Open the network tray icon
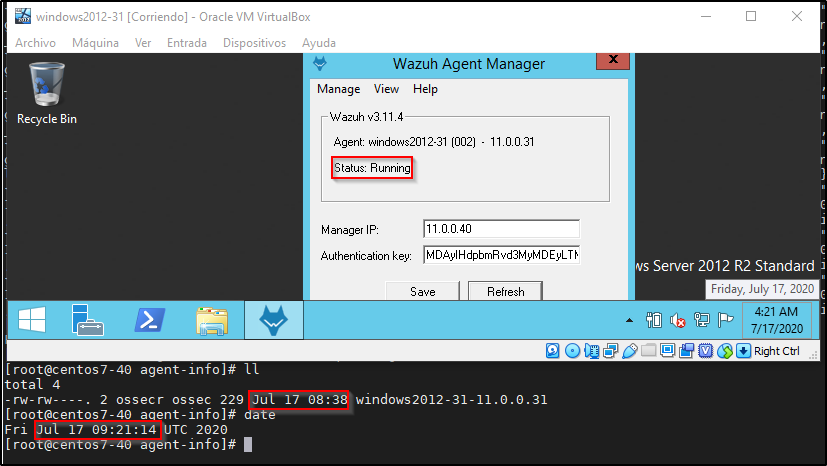827x466 pixels. [x=702, y=320]
